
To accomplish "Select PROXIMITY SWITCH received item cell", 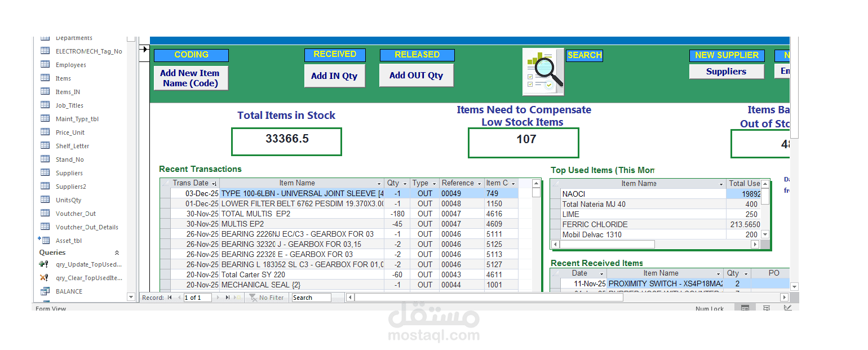I will [665, 283].
